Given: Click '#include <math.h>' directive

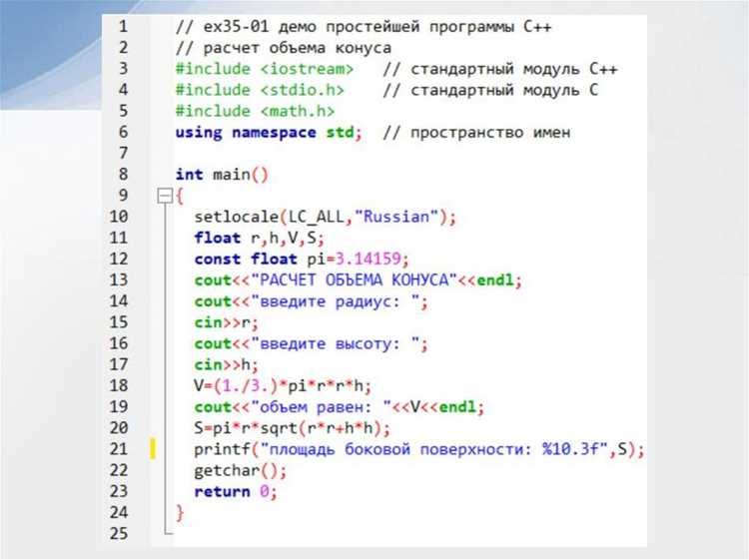Looking at the screenshot, I should [255, 111].
